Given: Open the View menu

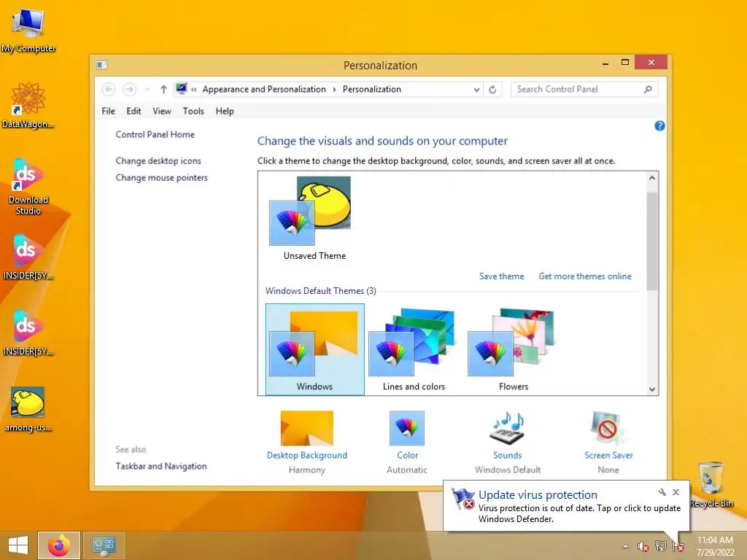Looking at the screenshot, I should click(x=161, y=111).
